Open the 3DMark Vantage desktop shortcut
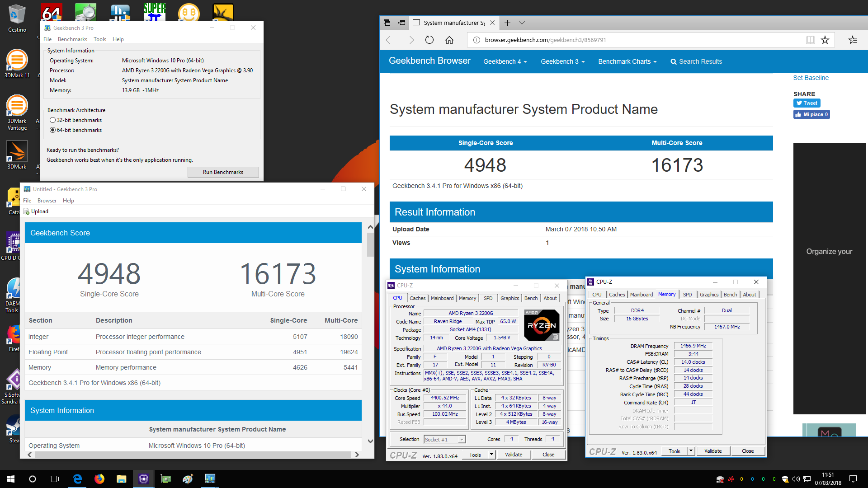Screen dimensions: 868x488 pos(17,113)
